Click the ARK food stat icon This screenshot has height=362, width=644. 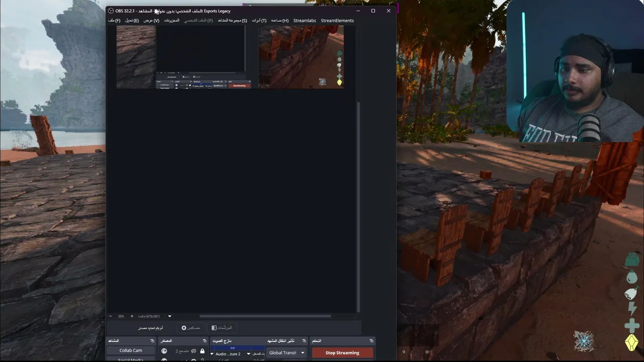[x=631, y=293]
